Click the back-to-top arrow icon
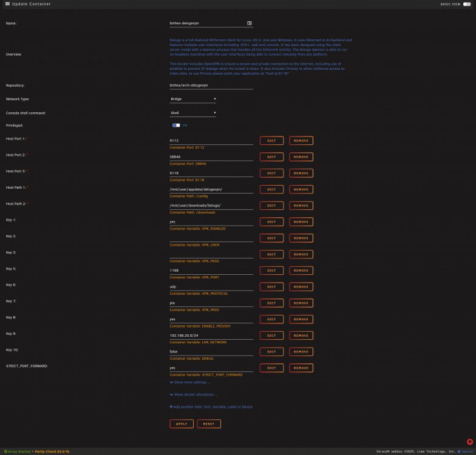Viewport: 476px width, 455px height. (470, 442)
